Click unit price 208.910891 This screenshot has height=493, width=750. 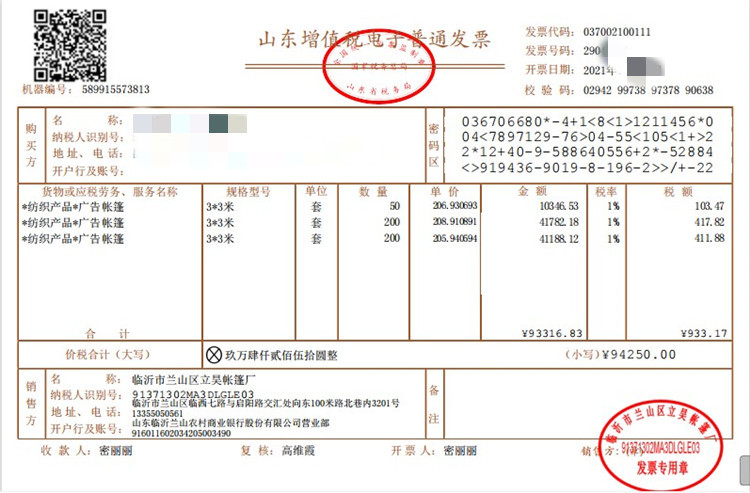click(455, 222)
